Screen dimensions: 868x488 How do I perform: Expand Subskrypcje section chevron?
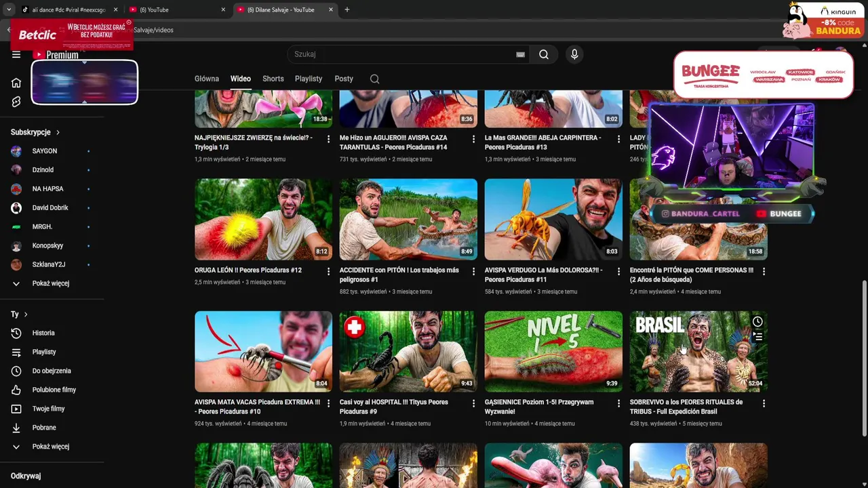pyautogui.click(x=58, y=132)
